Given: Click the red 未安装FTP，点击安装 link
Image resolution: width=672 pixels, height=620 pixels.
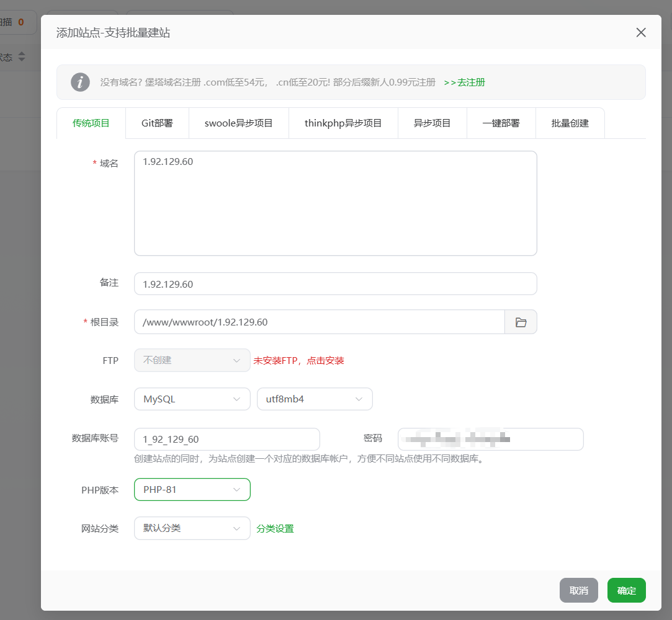Looking at the screenshot, I should pos(298,361).
